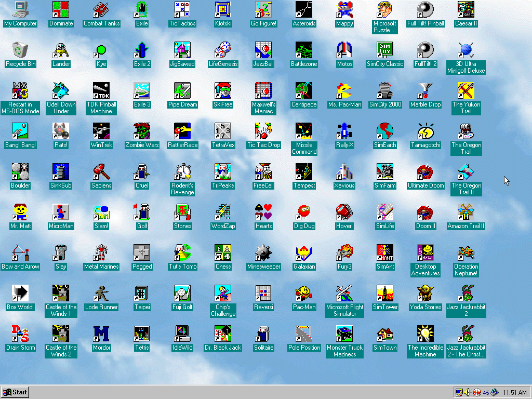Select the Microsoft Flight Simulator icon
Screen dimensions: 532x399
click(344, 293)
